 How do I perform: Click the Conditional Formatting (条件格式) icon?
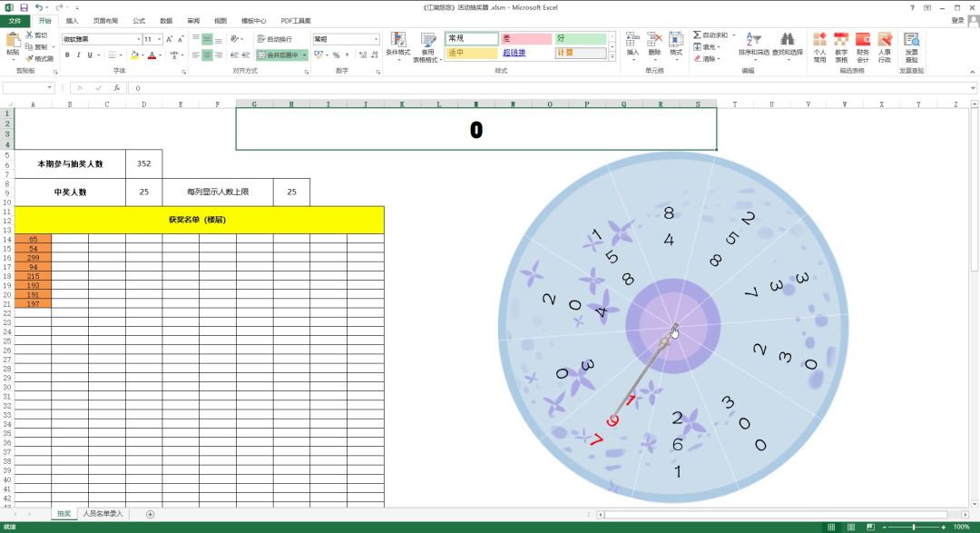(x=398, y=40)
